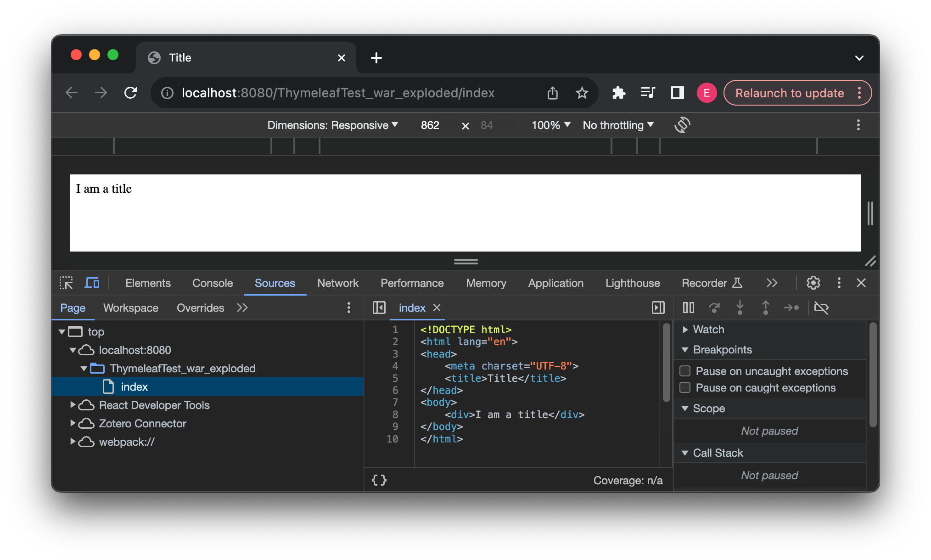
Task: Collapse the Breakpoints section
Action: pos(685,349)
